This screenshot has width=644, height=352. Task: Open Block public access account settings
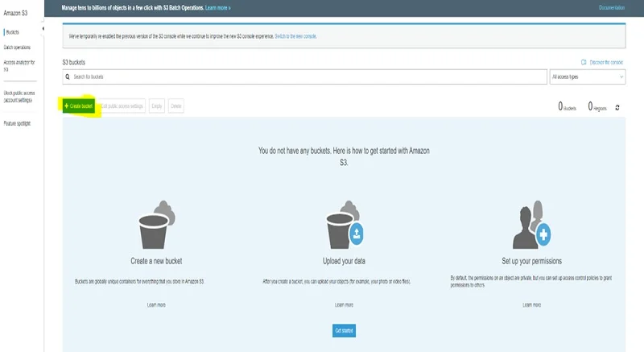click(19, 97)
